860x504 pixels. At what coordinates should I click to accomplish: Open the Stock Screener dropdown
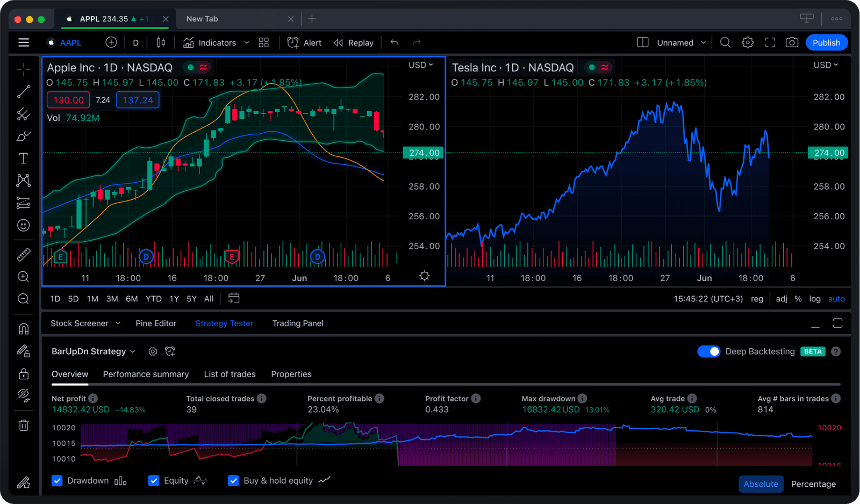(118, 323)
